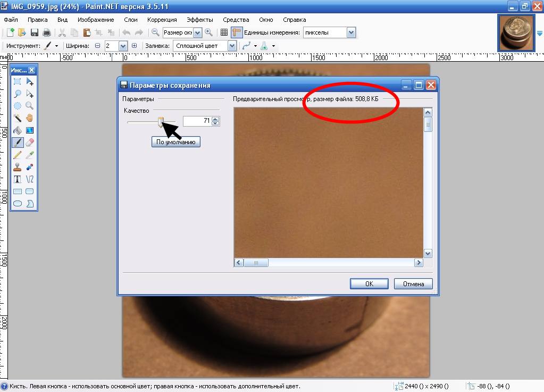Image resolution: width=544 pixels, height=392 pixels.
Task: Click the preview vertical scrollbar down arrow
Action: click(x=428, y=254)
